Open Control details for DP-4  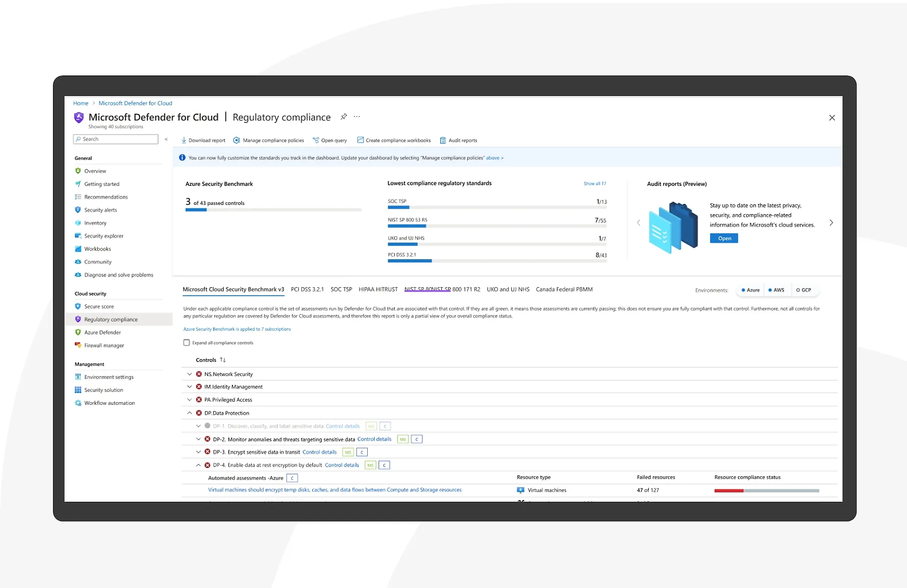point(342,465)
